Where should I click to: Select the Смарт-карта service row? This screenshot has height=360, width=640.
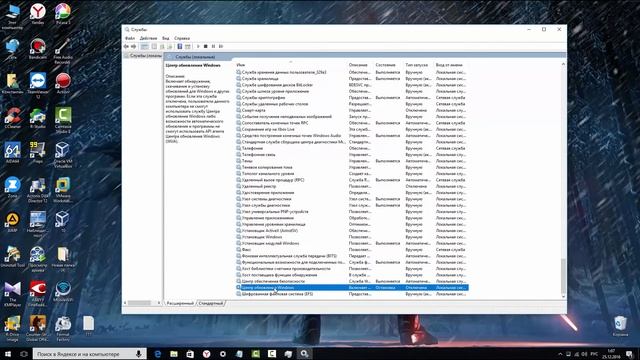352,110
